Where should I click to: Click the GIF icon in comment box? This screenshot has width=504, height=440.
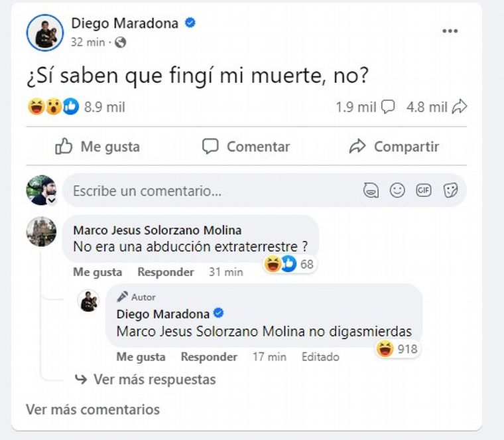click(x=424, y=191)
